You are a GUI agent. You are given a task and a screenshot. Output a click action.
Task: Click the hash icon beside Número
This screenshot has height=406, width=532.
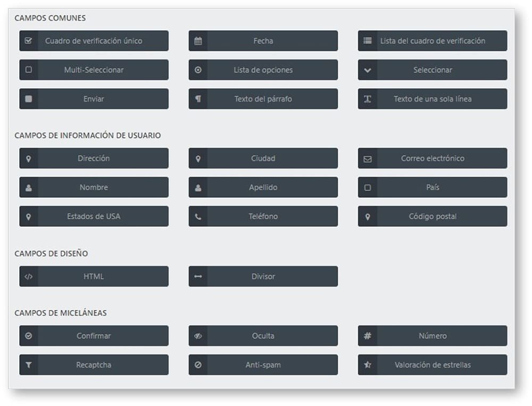pos(367,336)
